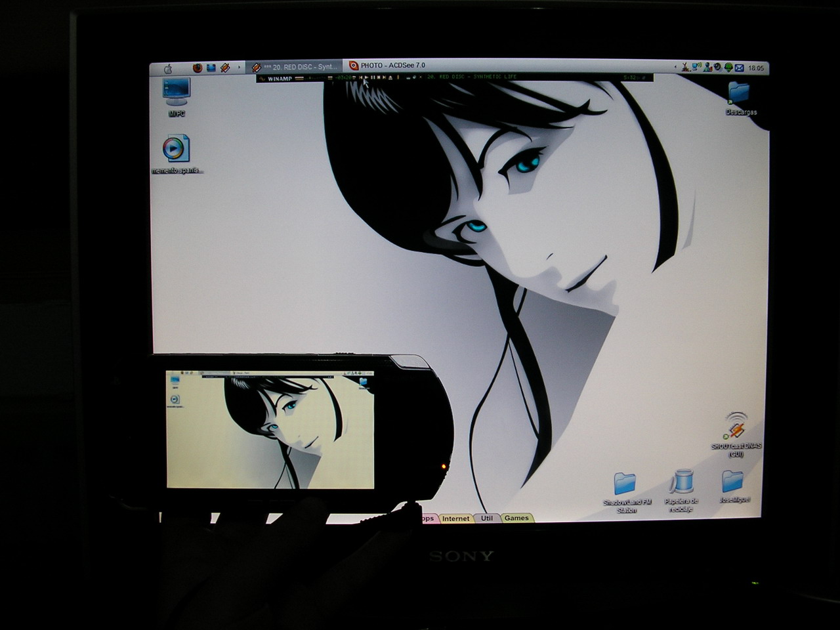This screenshot has width=840, height=630.
Task: Select the Internet tab on bottom bar
Action: tap(455, 518)
